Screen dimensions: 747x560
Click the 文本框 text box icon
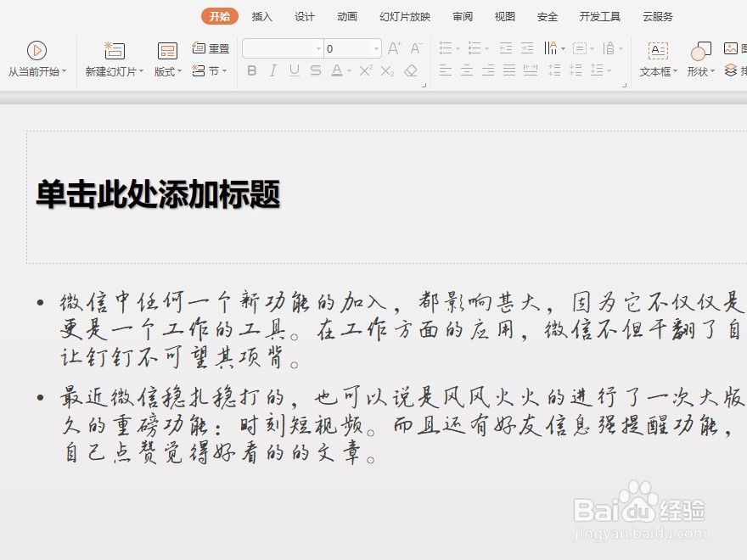pyautogui.click(x=658, y=50)
